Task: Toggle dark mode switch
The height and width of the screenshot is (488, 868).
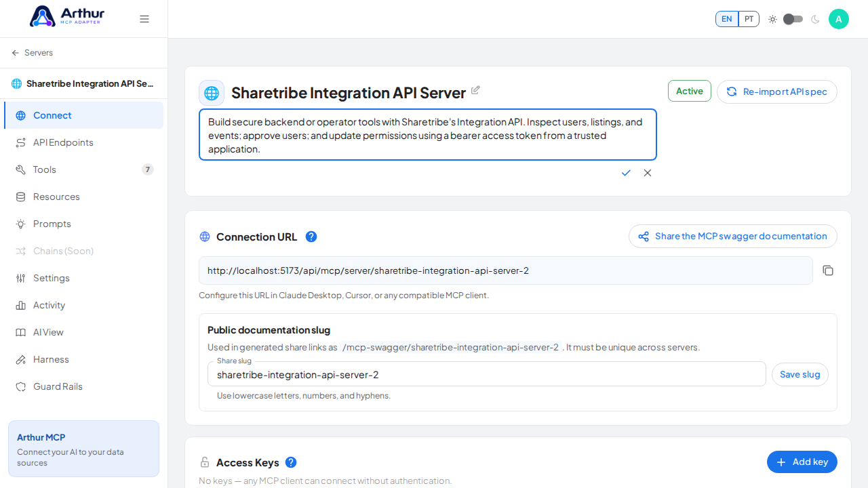Action: [x=793, y=19]
